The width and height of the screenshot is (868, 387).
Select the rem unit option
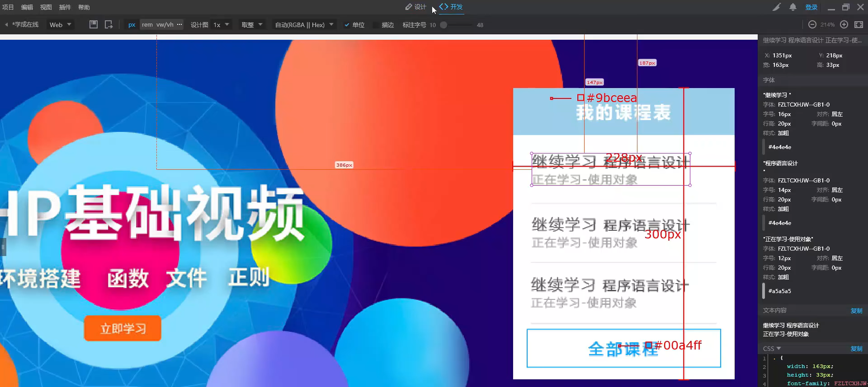coord(147,25)
